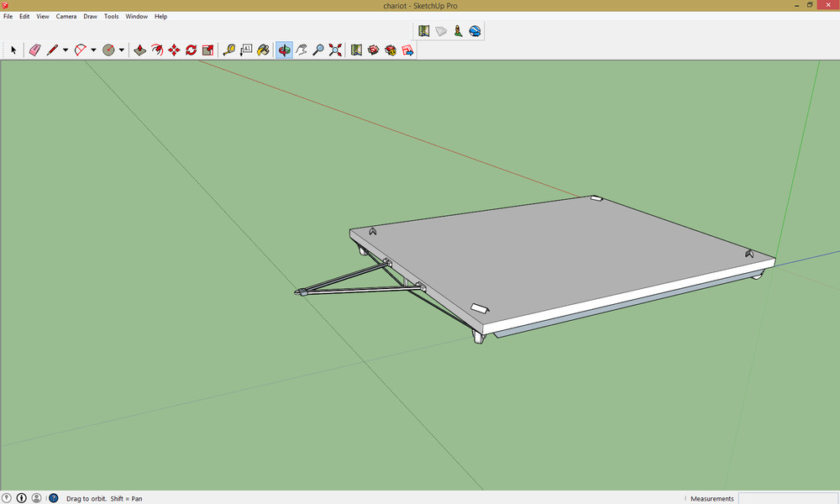Select the arrow Select tool
Viewport: 840px width, 504px height.
(13, 50)
